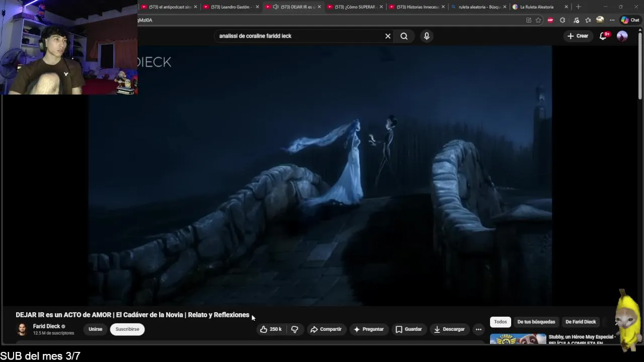
Task: Open the ABP adblock extension icon
Action: tap(550, 20)
